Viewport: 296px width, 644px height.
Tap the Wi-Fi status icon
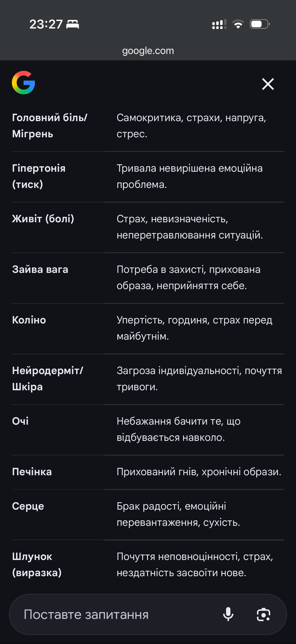238,24
